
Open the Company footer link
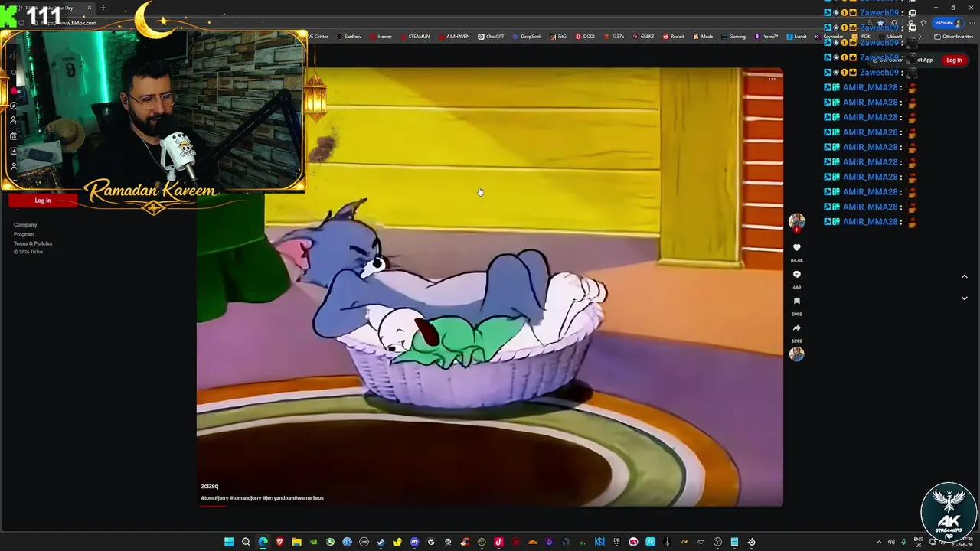[25, 225]
